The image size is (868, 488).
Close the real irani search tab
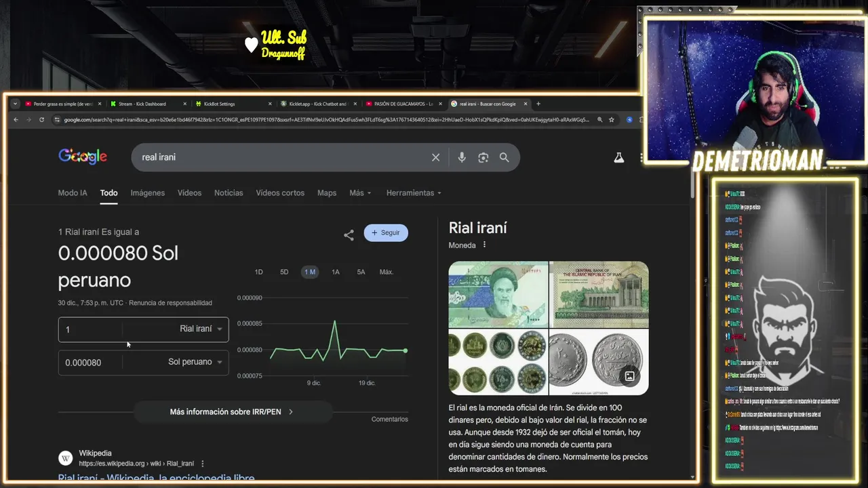[525, 104]
